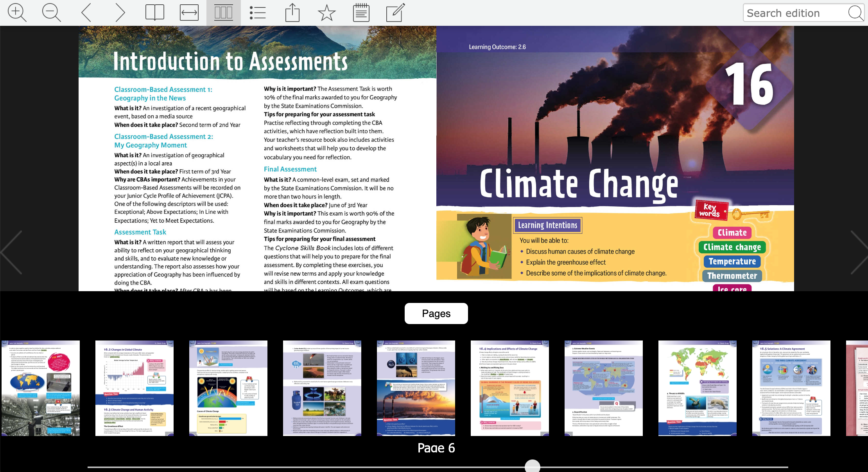Open the notes notepad icon
The width and height of the screenshot is (868, 472).
coord(361,13)
